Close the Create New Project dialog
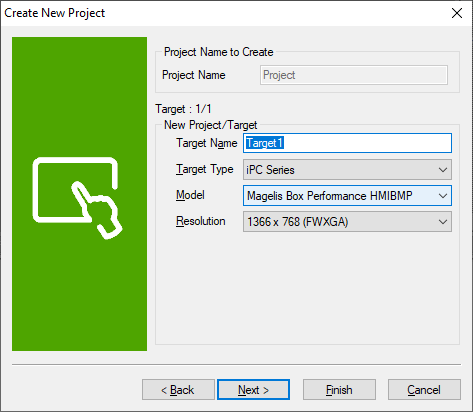Screen dimensions: 473x412 [457, 13]
